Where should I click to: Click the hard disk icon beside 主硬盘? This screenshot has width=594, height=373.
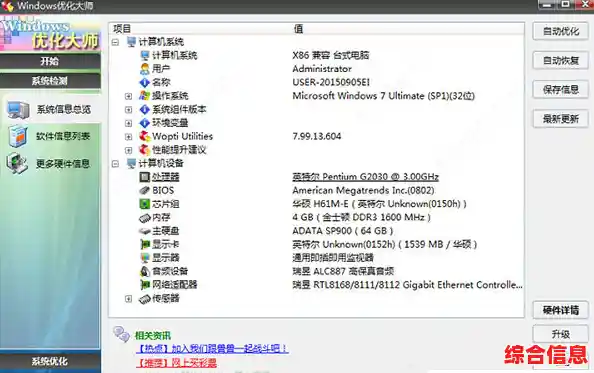point(144,231)
